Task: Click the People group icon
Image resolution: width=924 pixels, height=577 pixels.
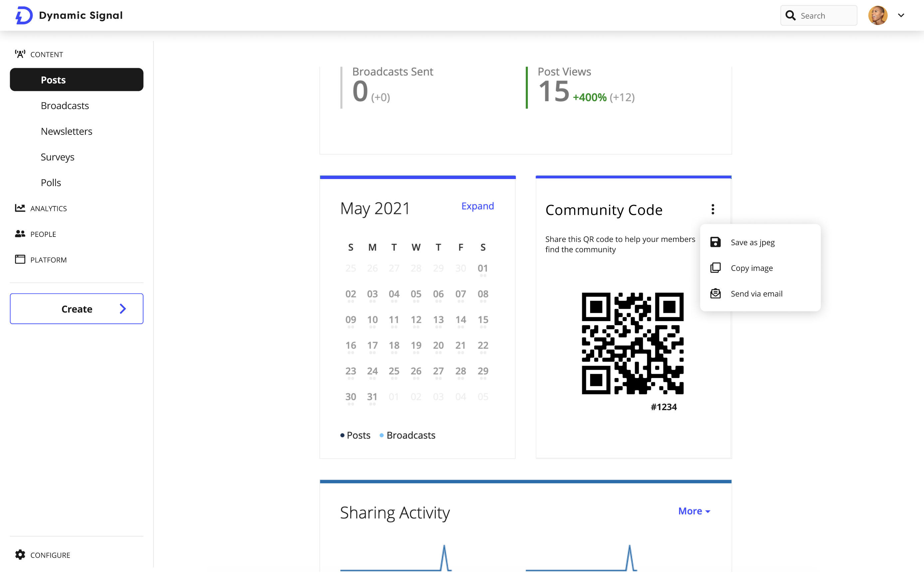Action: pyautogui.click(x=20, y=234)
